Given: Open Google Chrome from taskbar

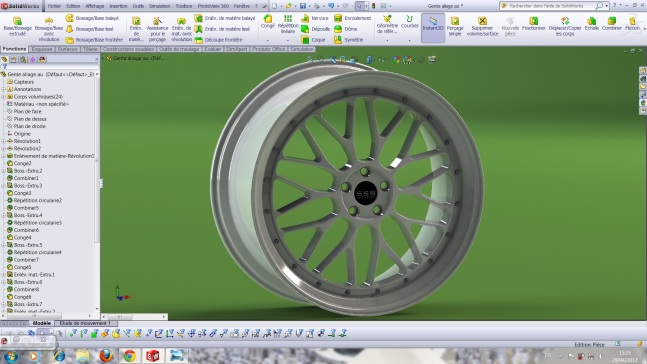Looking at the screenshot, I should click(x=129, y=355).
